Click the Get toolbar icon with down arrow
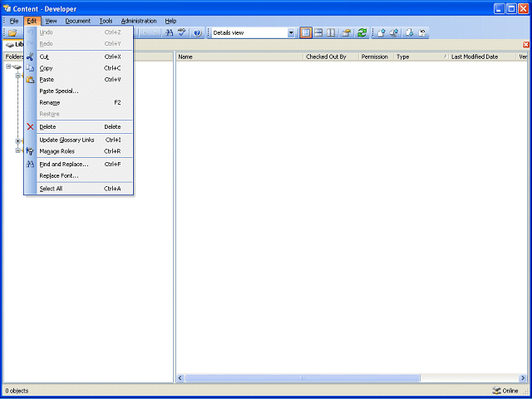The height and width of the screenshot is (399, 532). (x=409, y=33)
